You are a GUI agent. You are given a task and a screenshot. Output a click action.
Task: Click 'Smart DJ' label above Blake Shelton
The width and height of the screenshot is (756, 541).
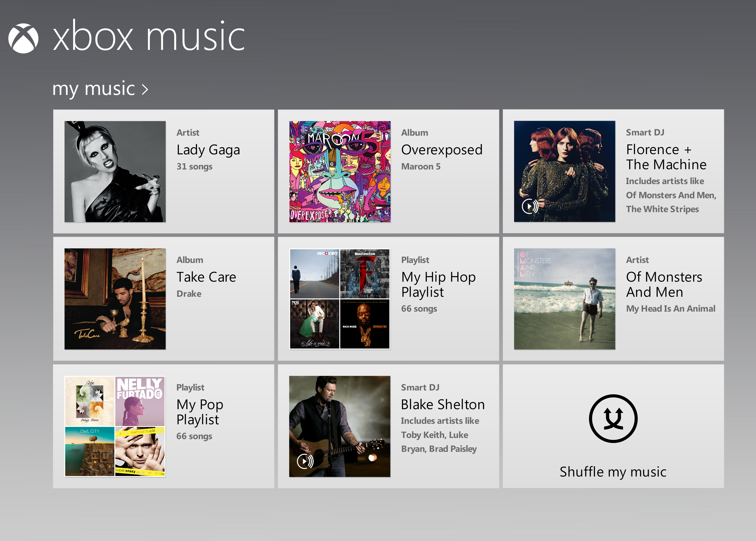pos(420,387)
